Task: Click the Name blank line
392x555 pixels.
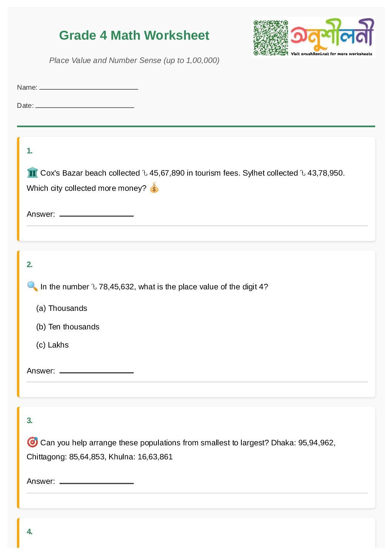Action: (x=88, y=88)
